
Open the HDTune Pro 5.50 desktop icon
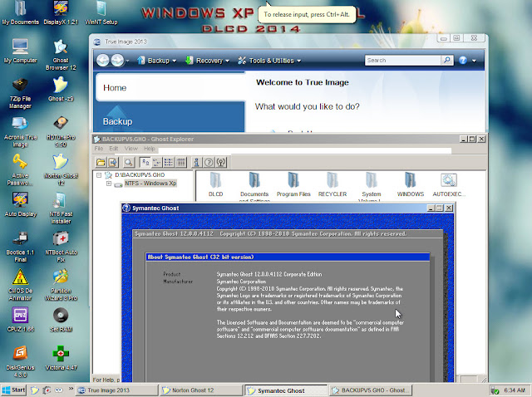[61, 131]
